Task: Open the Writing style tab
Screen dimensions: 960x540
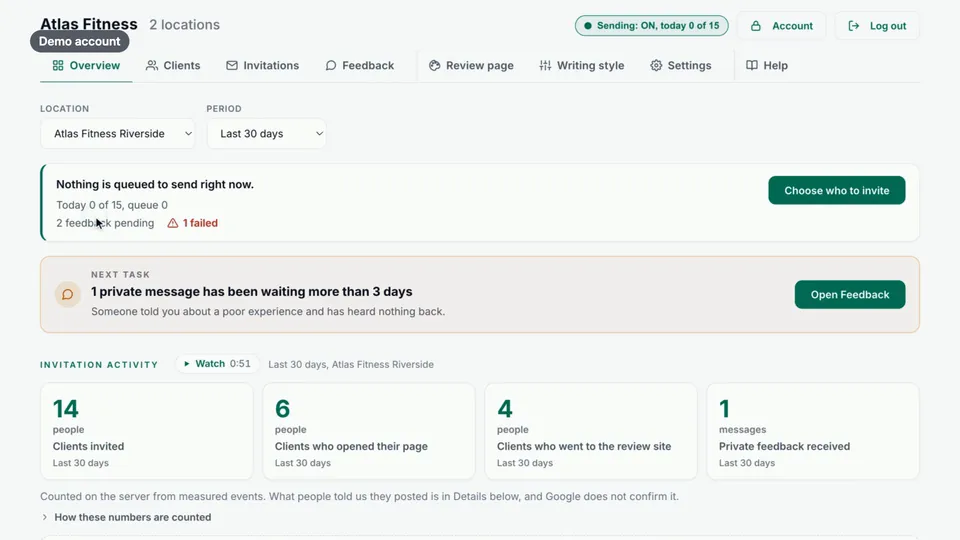Action: [x=582, y=66]
